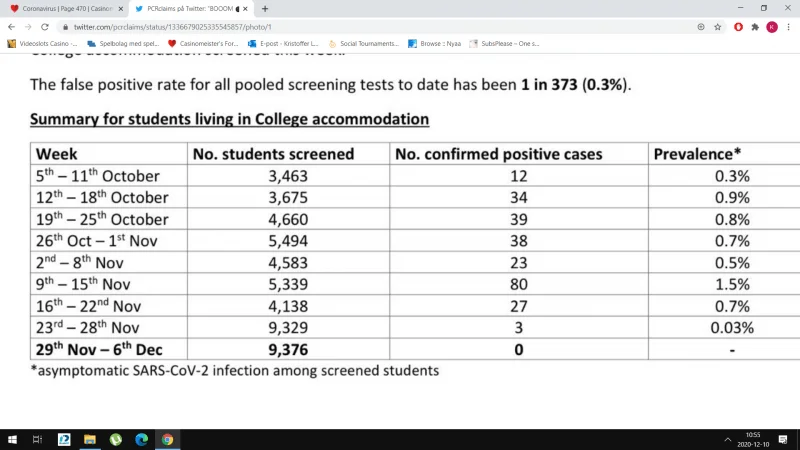Open Task View on the taskbar
800x450 pixels.
click(37, 439)
